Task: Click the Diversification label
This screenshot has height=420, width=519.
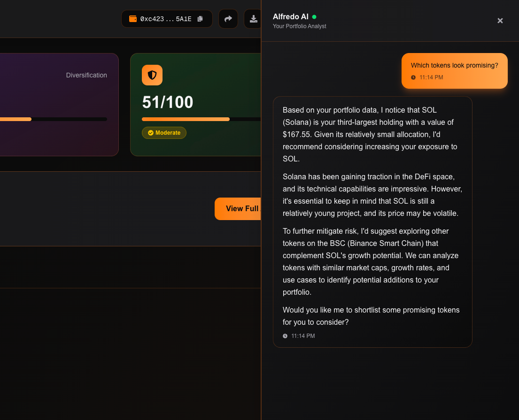Action: coord(86,75)
